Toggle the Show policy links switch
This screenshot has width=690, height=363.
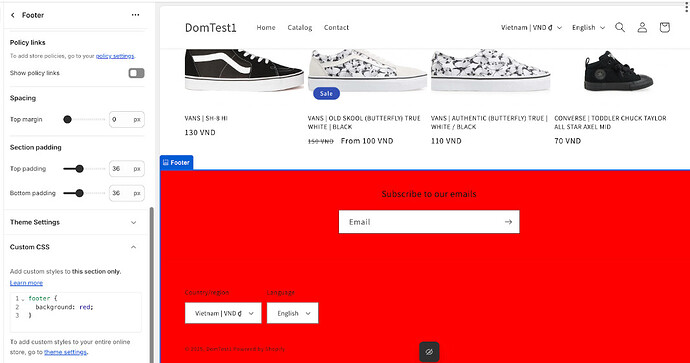(x=136, y=73)
